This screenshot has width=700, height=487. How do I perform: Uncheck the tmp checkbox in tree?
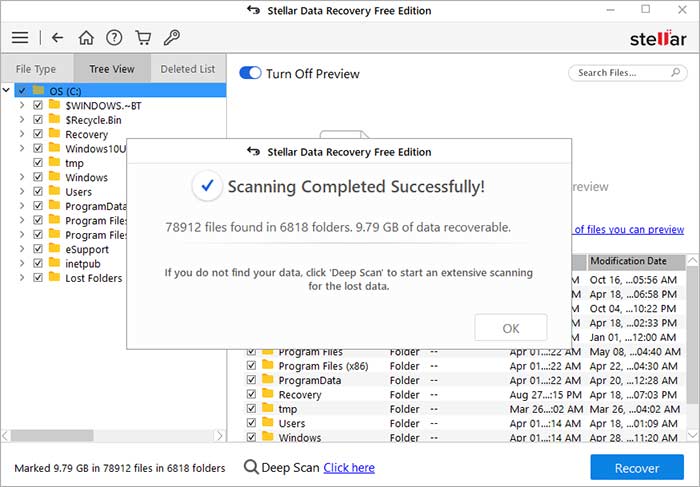[x=38, y=162]
